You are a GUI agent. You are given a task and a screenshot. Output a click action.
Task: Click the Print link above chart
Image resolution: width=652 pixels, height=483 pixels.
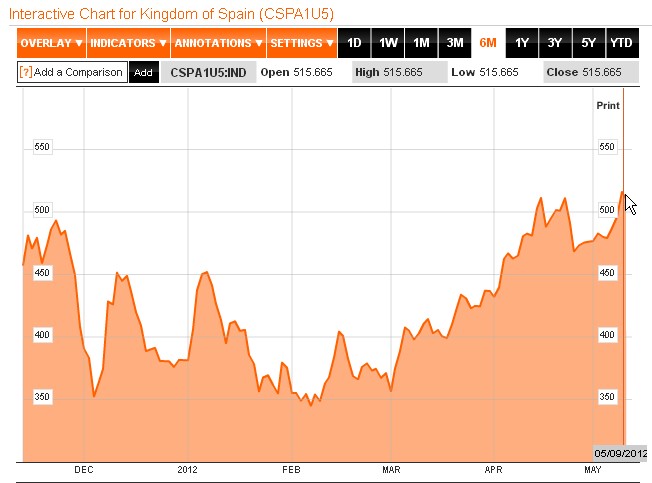(x=607, y=105)
